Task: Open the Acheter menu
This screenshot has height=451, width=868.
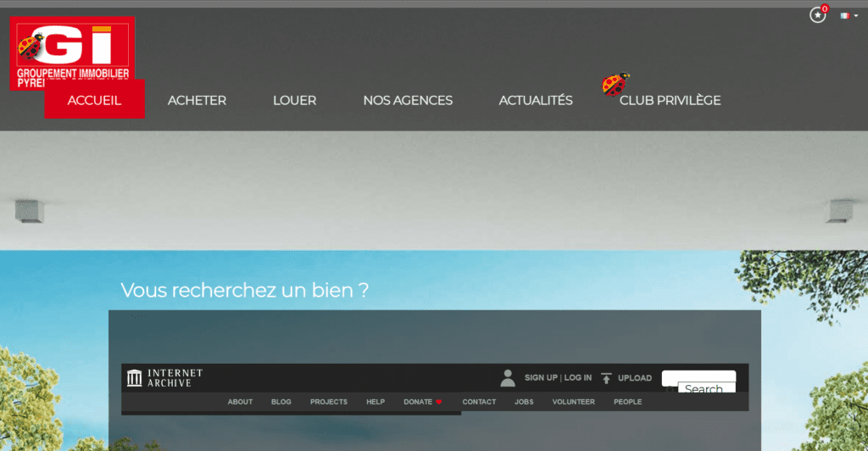Action: [x=197, y=100]
